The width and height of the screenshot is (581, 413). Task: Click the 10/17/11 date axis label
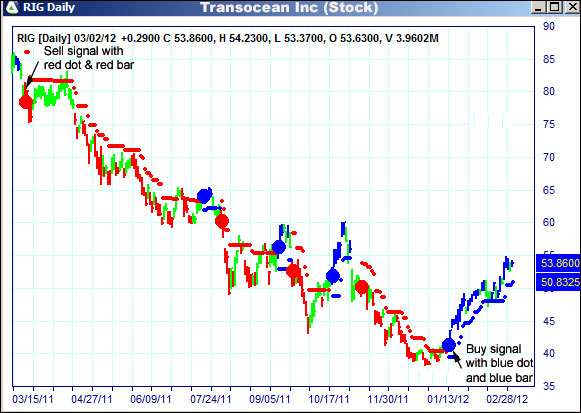[329, 400]
